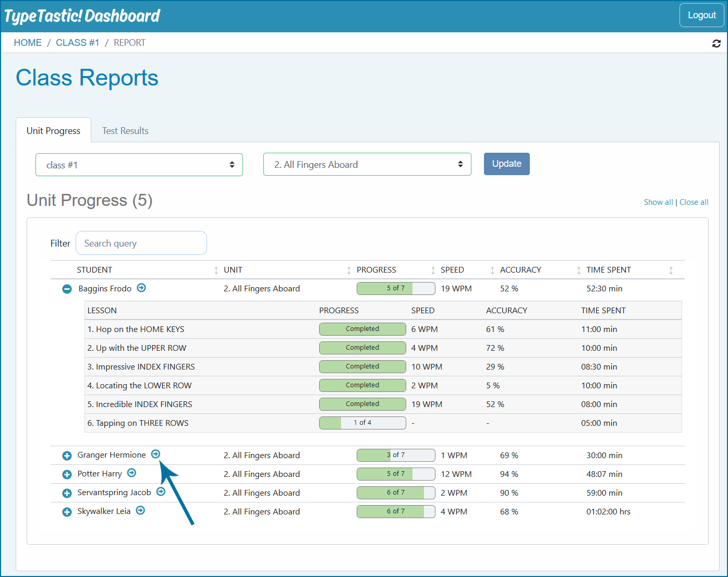728x577 pixels.
Task: Open Servantspring Jacob's detail arrow icon
Action: [x=161, y=492]
